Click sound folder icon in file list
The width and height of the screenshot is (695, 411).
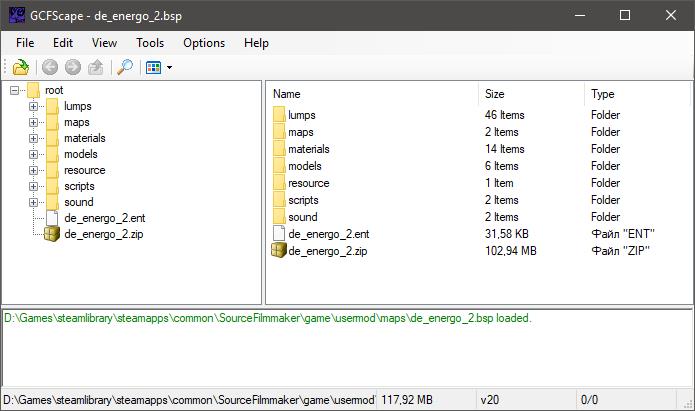tap(279, 217)
